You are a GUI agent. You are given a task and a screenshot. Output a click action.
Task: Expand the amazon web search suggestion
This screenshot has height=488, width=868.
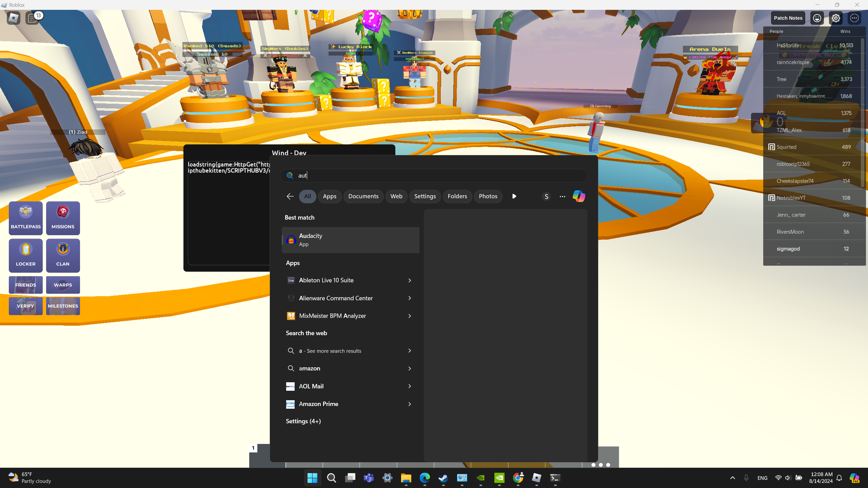pos(410,368)
